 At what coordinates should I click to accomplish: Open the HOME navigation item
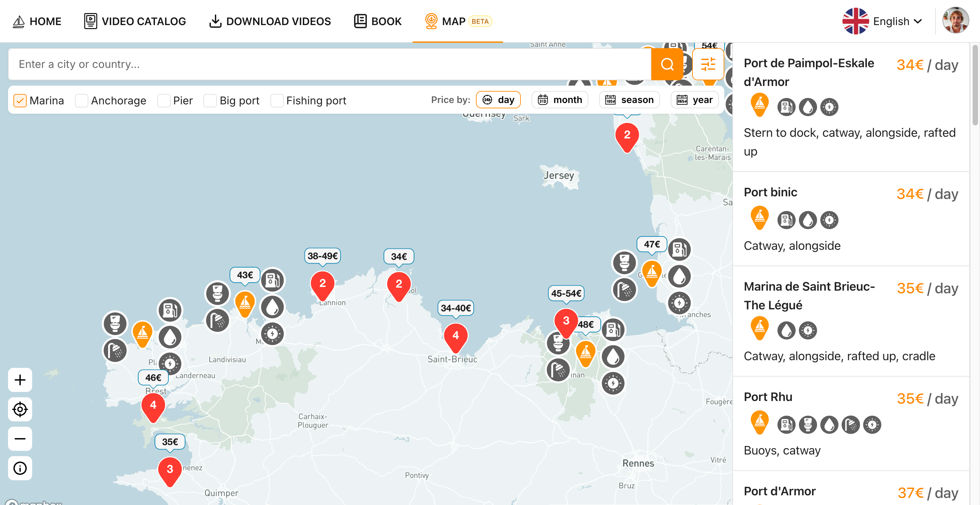coord(37,21)
